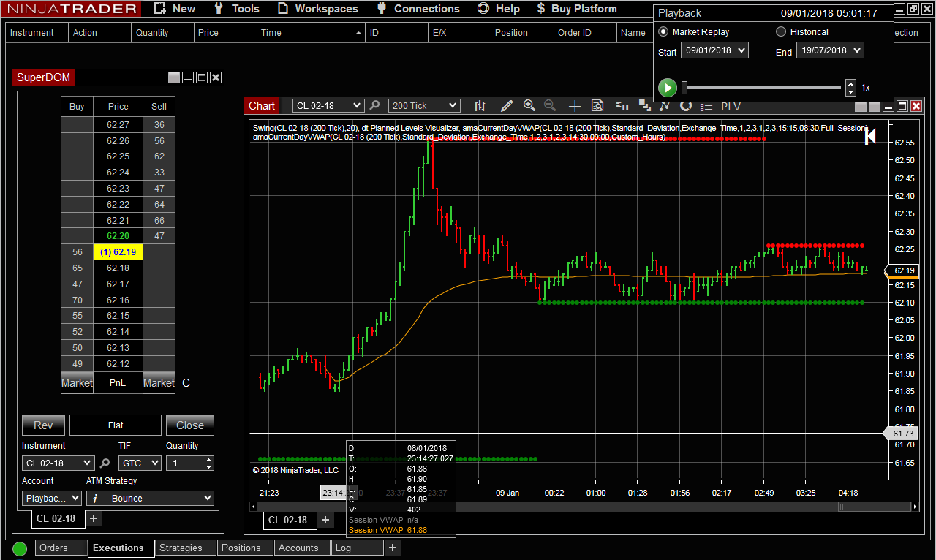Open the New menu
This screenshot has height=560, width=936.
(175, 9)
